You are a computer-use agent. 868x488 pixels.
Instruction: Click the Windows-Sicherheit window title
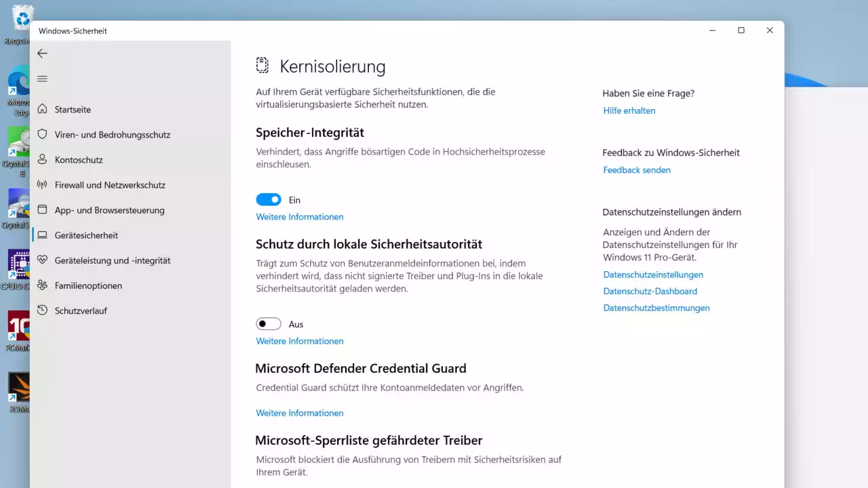(73, 31)
